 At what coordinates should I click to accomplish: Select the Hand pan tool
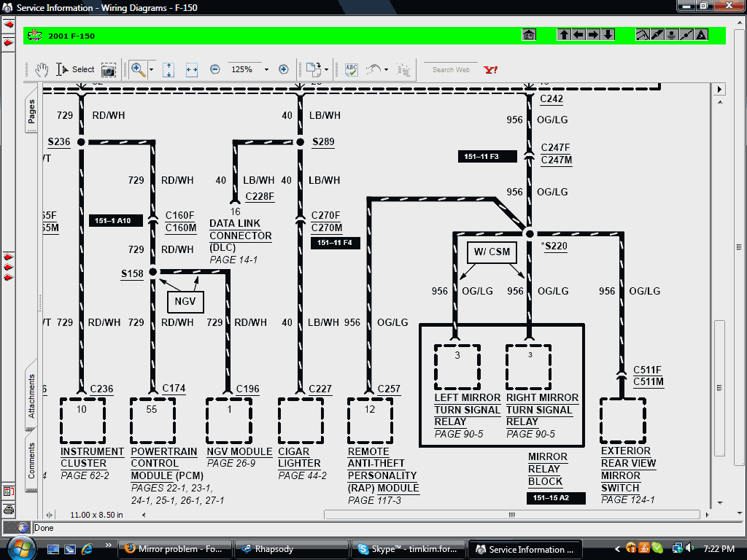(x=42, y=69)
